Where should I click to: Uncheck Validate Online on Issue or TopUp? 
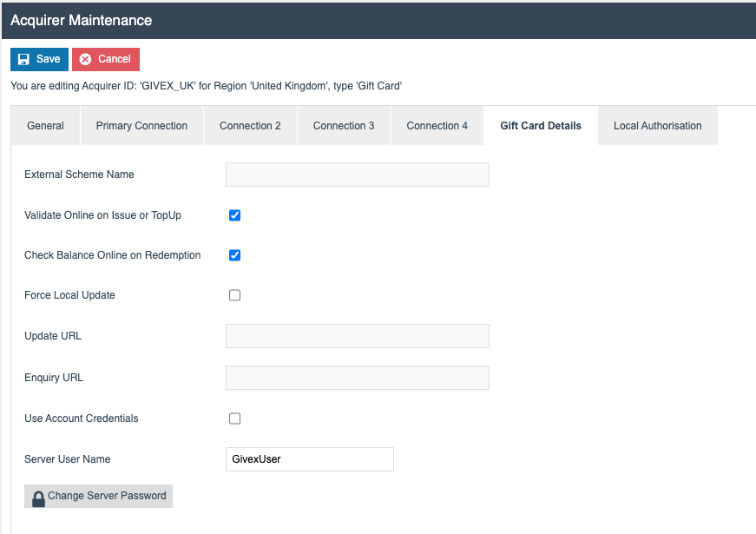click(234, 215)
